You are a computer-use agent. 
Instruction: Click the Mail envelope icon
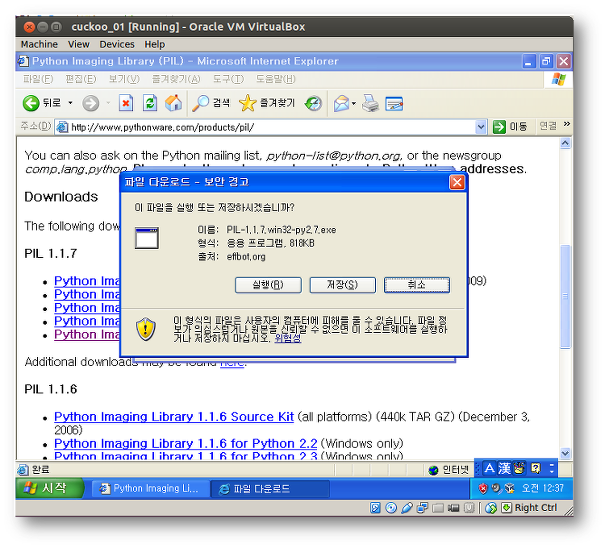tap(342, 103)
